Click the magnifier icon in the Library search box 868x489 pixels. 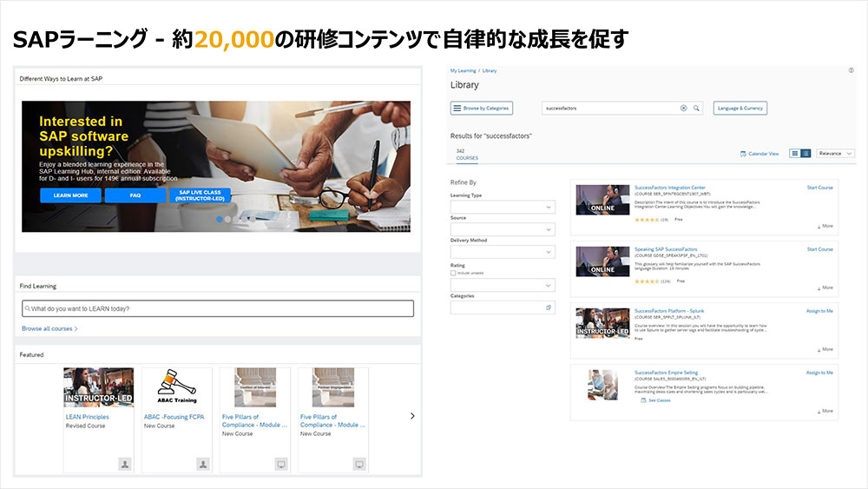[696, 108]
